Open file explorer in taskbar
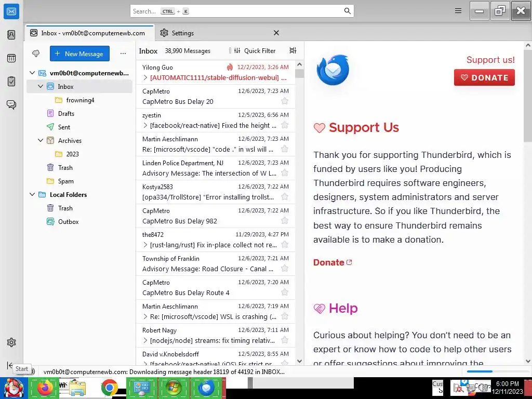 click(77, 388)
